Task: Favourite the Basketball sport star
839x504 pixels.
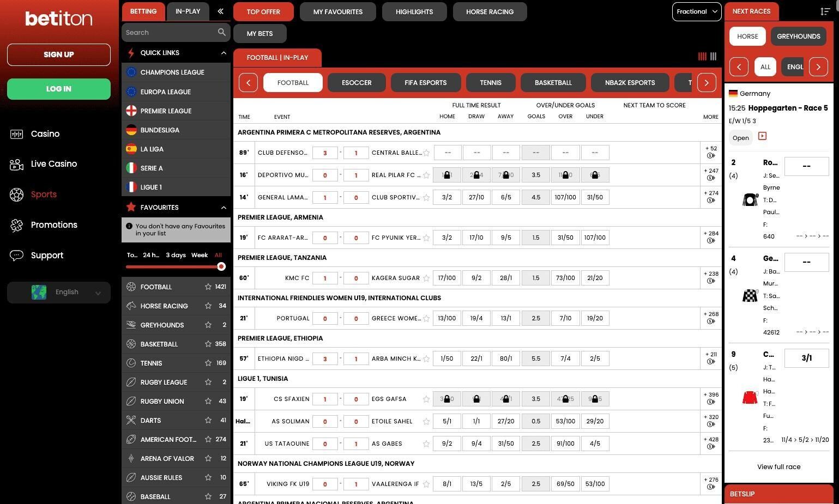Action: coord(208,344)
